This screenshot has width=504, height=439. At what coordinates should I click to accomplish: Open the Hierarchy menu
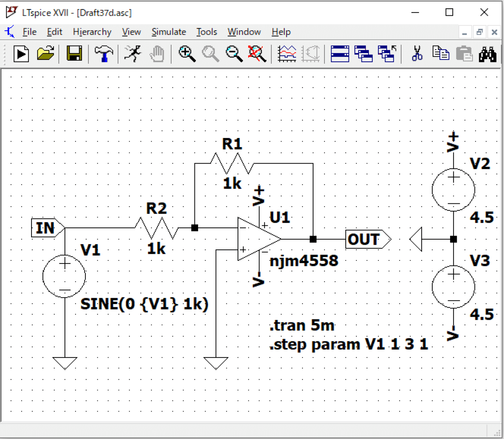(x=92, y=32)
